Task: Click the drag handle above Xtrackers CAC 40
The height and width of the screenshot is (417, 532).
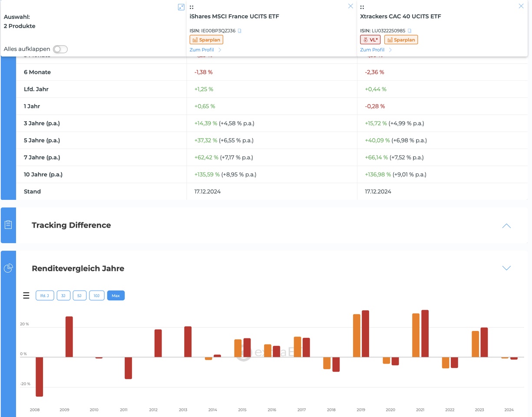Action: pyautogui.click(x=362, y=7)
